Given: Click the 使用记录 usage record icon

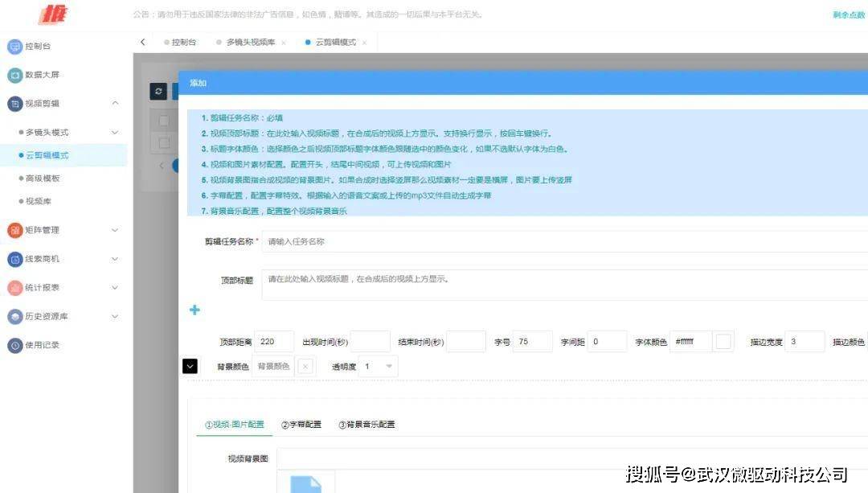Looking at the screenshot, I should click(x=16, y=345).
